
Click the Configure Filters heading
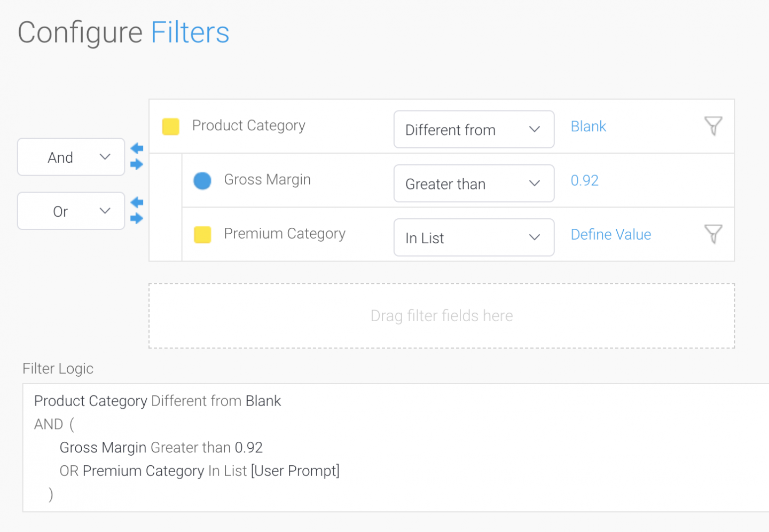(x=123, y=32)
